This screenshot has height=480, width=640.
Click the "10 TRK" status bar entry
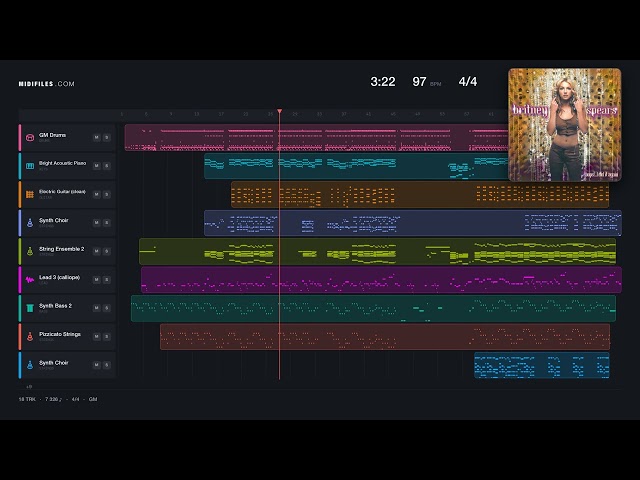coord(27,399)
